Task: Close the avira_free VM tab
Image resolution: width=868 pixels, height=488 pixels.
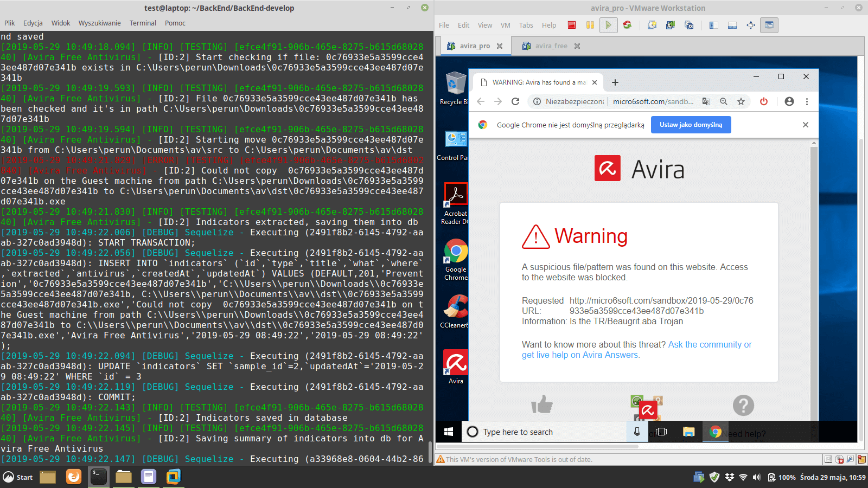Action: click(x=577, y=46)
